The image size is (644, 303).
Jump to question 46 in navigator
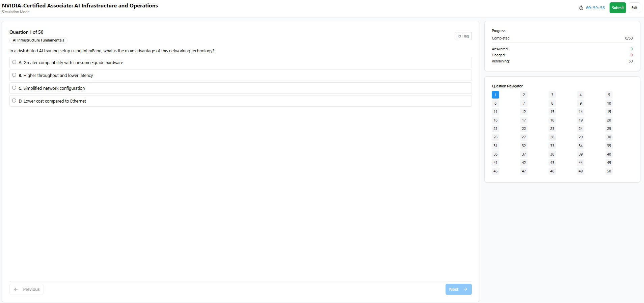(x=495, y=171)
